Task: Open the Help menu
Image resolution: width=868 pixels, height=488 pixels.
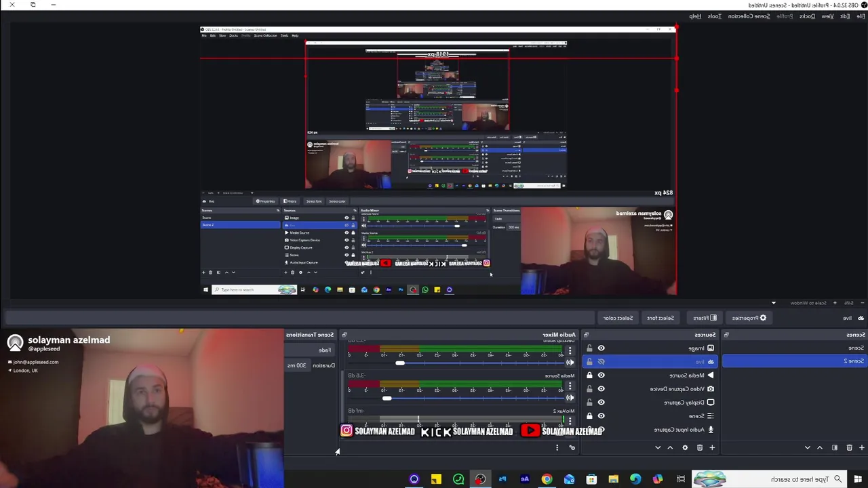Action: click(x=696, y=16)
